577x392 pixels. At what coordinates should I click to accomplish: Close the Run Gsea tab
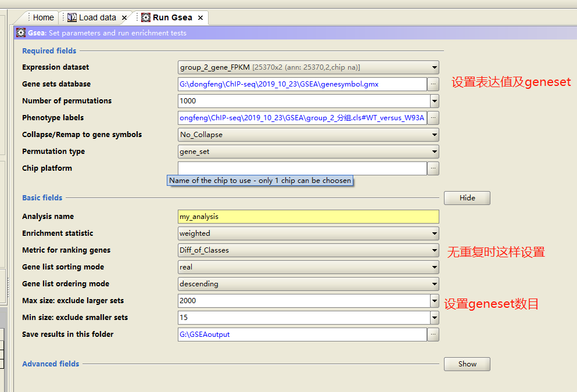point(199,17)
